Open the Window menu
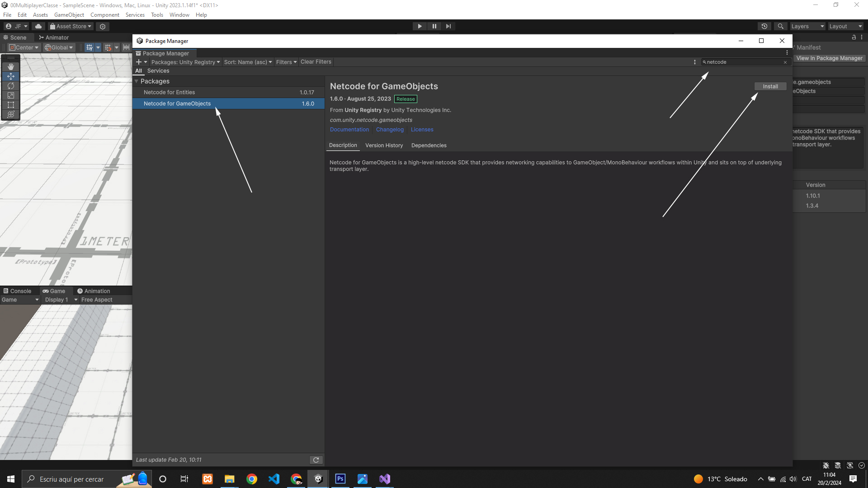This screenshot has height=488, width=868. 179,15
